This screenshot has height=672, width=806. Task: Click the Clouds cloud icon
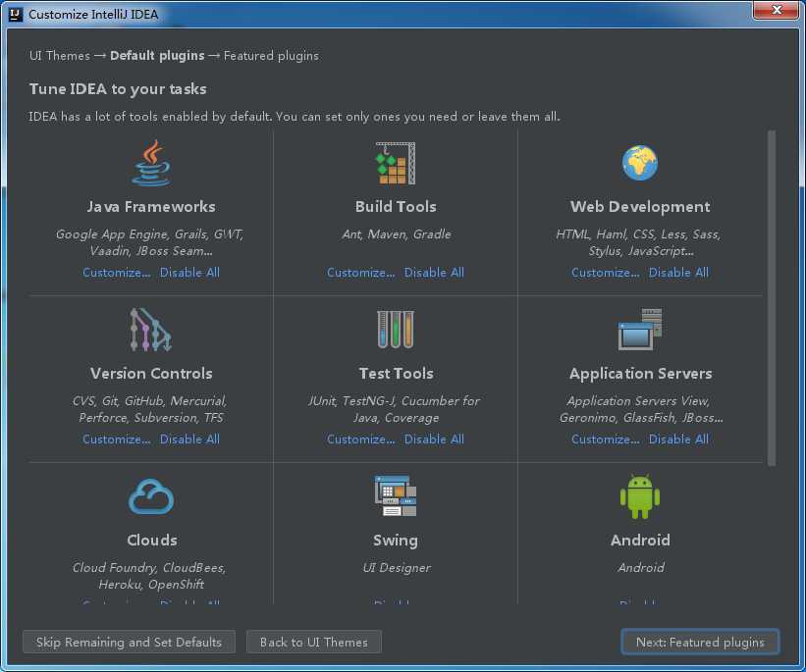click(x=151, y=496)
